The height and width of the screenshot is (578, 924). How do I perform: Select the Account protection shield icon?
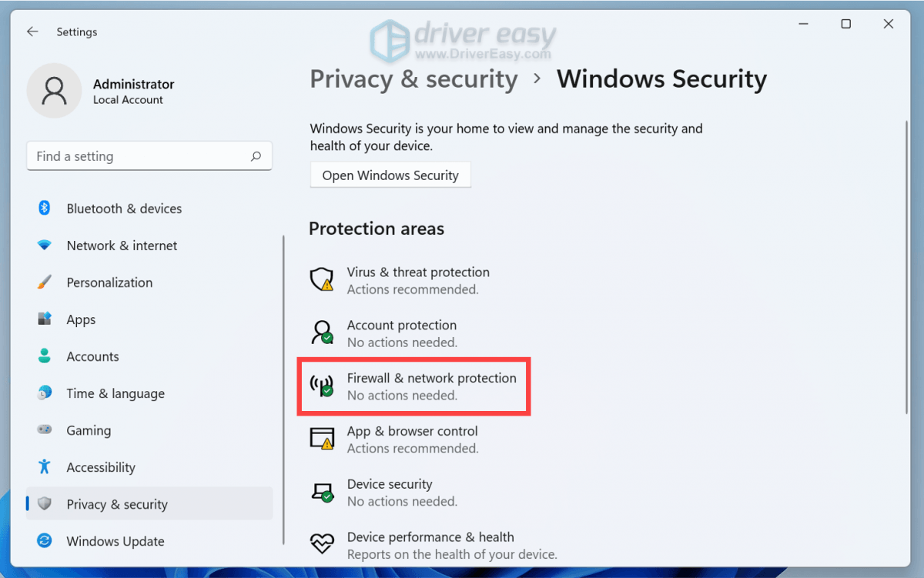[321, 332]
